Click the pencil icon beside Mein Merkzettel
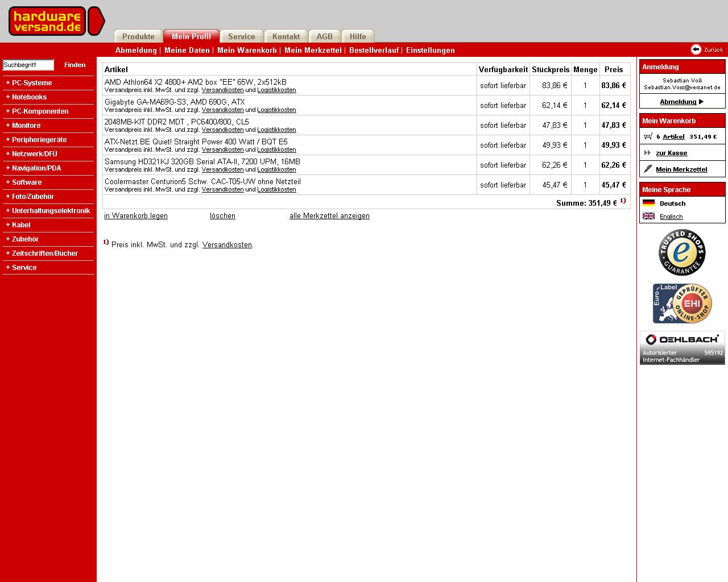This screenshot has width=728, height=582. click(648, 169)
